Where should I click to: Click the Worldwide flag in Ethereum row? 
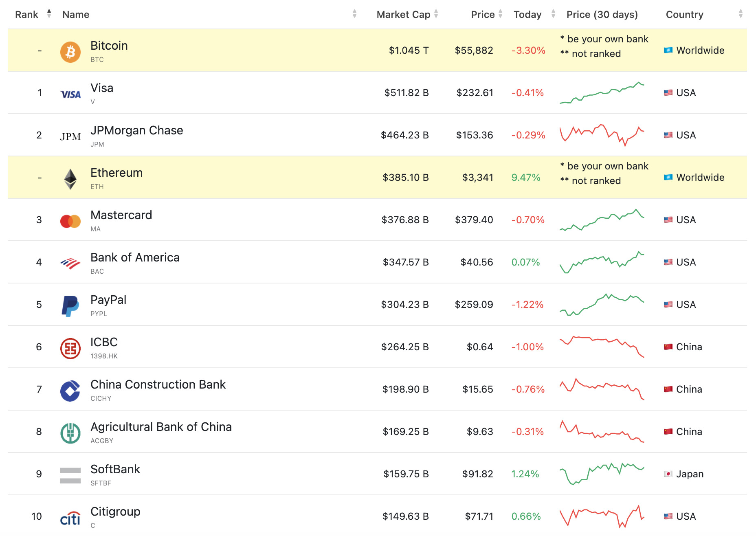point(668,178)
